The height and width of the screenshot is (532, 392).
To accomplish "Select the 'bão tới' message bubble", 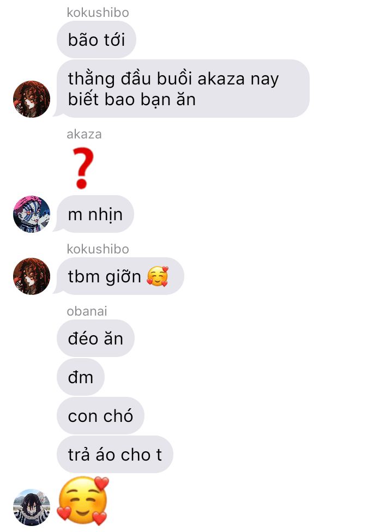I will tap(97, 39).
